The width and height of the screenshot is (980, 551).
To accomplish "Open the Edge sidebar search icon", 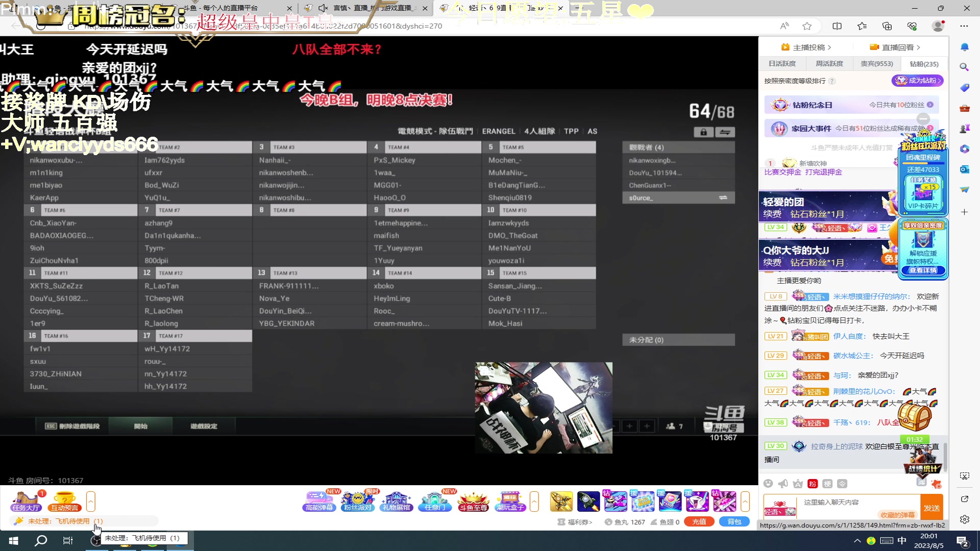I will pos(964,67).
